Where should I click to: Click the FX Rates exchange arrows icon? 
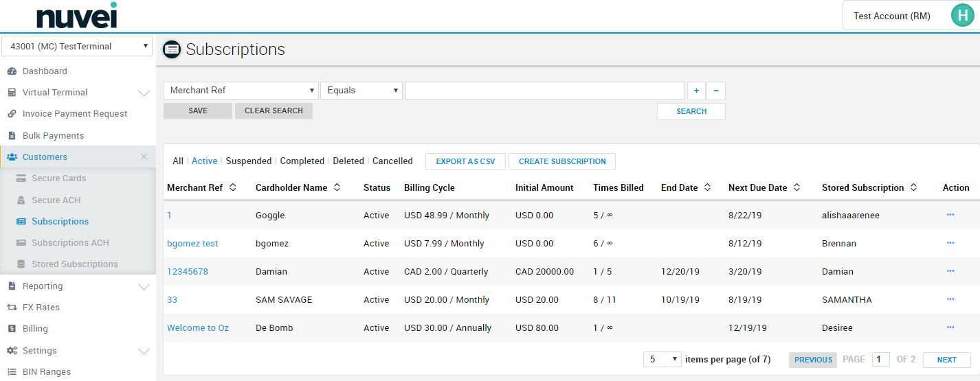(x=12, y=308)
